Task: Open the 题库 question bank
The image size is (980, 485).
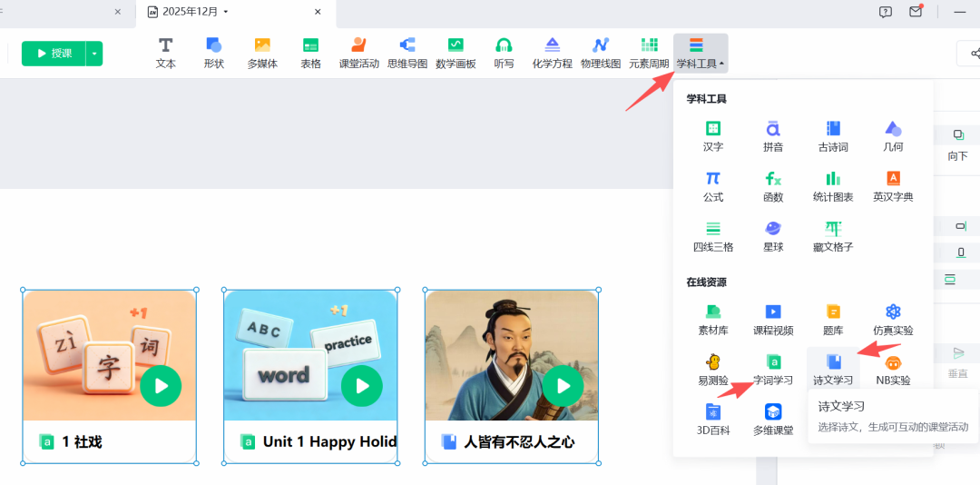Action: [833, 321]
